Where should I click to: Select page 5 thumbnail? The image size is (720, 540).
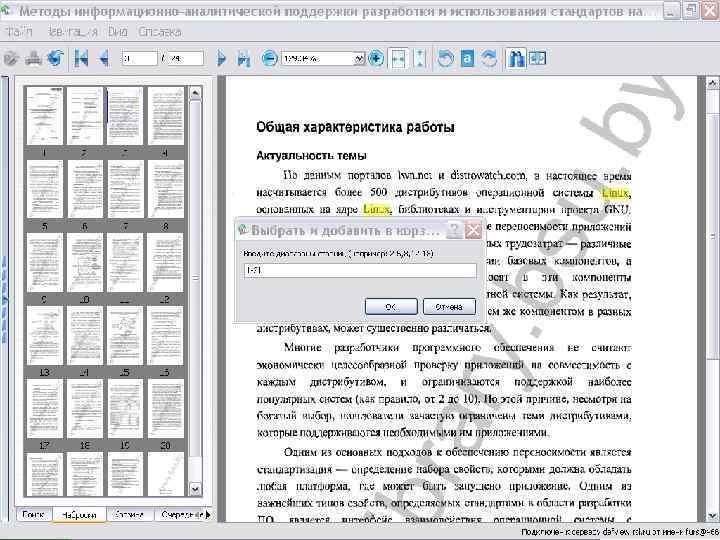[x=45, y=189]
